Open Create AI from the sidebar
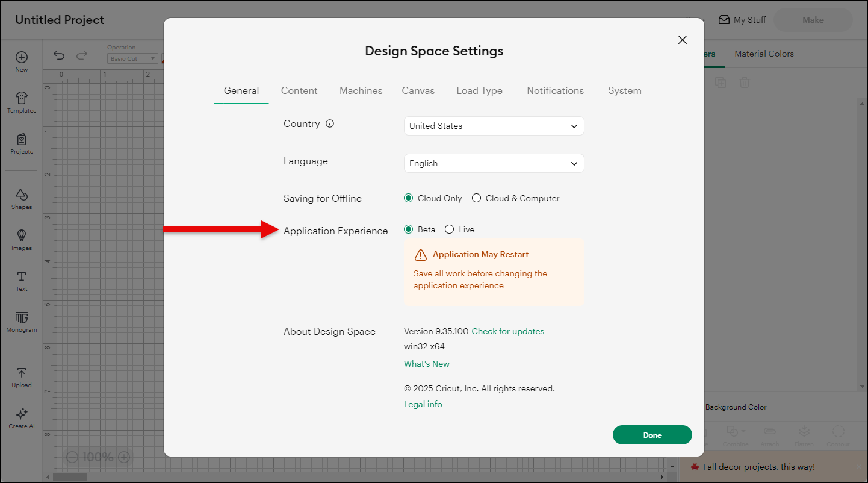Screen dimensions: 868x483 coord(21,416)
